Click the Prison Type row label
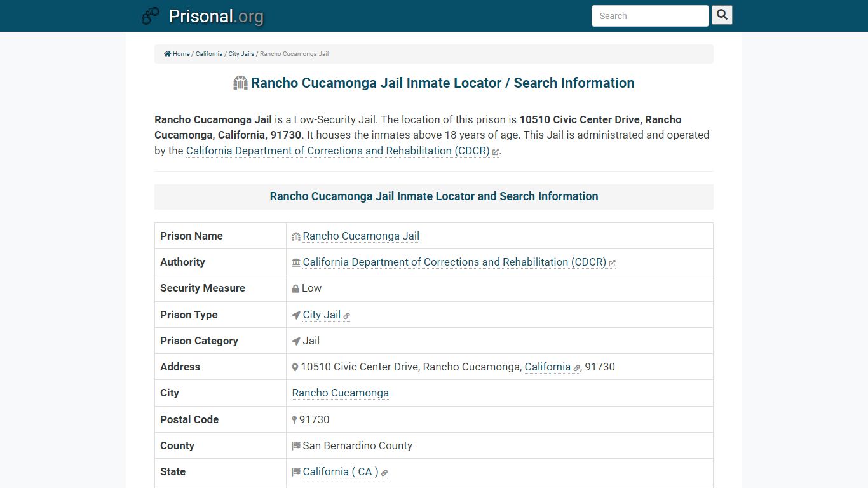The image size is (868, 488). click(189, 315)
